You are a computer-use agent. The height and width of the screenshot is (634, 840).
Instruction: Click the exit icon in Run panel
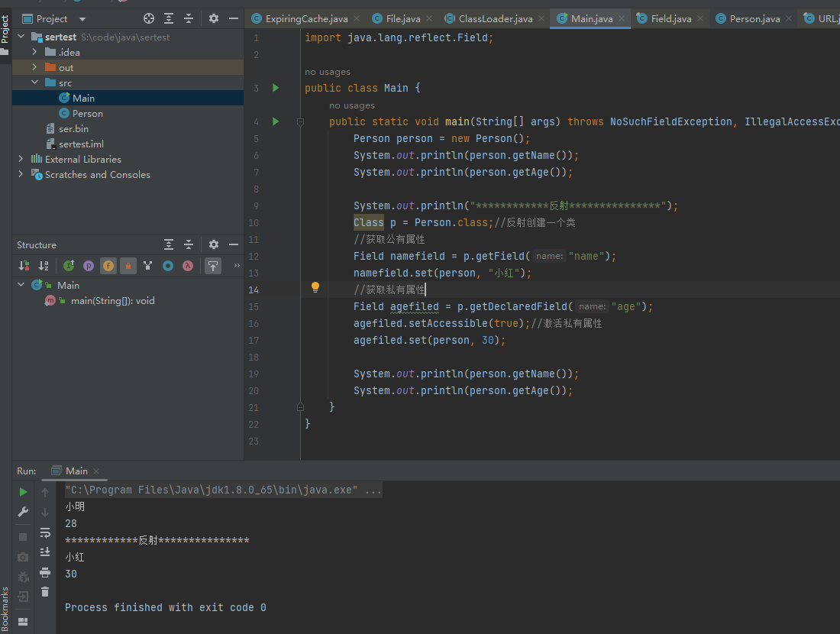pos(23,597)
